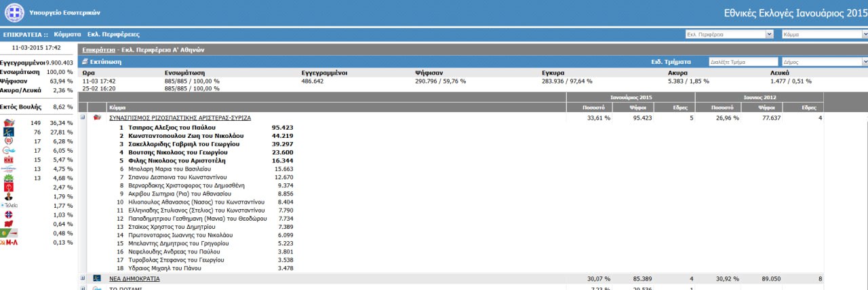This screenshot has width=868, height=290.
Task: Click the Τελεία party logo in sidebar
Action: point(9,205)
